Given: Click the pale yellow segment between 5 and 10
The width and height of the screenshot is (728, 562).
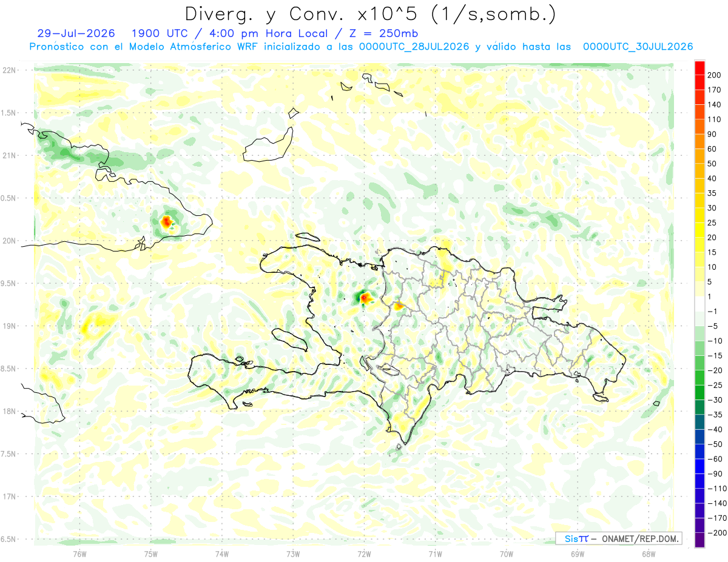Looking at the screenshot, I should pyautogui.click(x=699, y=274).
